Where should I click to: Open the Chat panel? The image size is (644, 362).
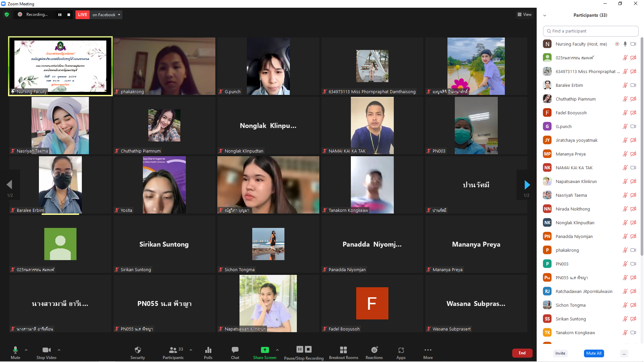click(235, 352)
